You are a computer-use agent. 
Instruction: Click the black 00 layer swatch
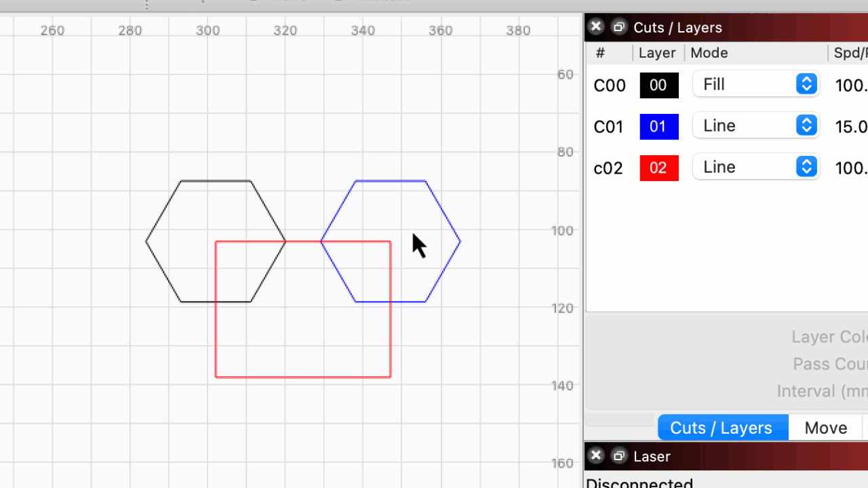658,85
